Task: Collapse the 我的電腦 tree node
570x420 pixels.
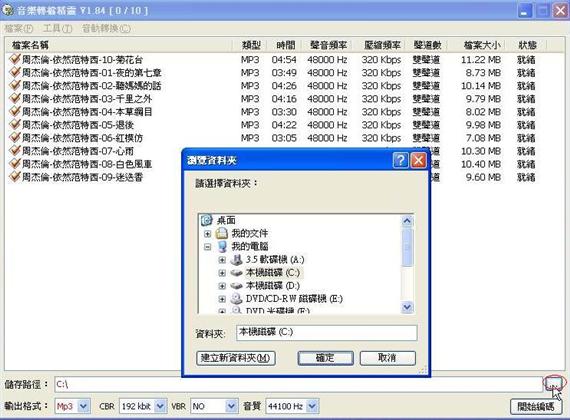Action: tap(208, 247)
